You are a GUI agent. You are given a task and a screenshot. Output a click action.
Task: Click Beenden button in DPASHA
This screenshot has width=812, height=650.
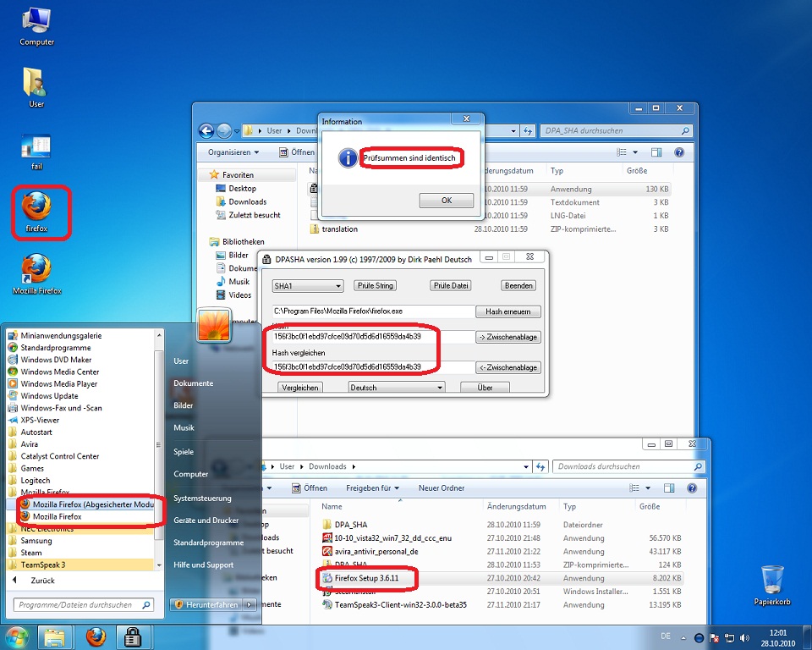point(518,285)
